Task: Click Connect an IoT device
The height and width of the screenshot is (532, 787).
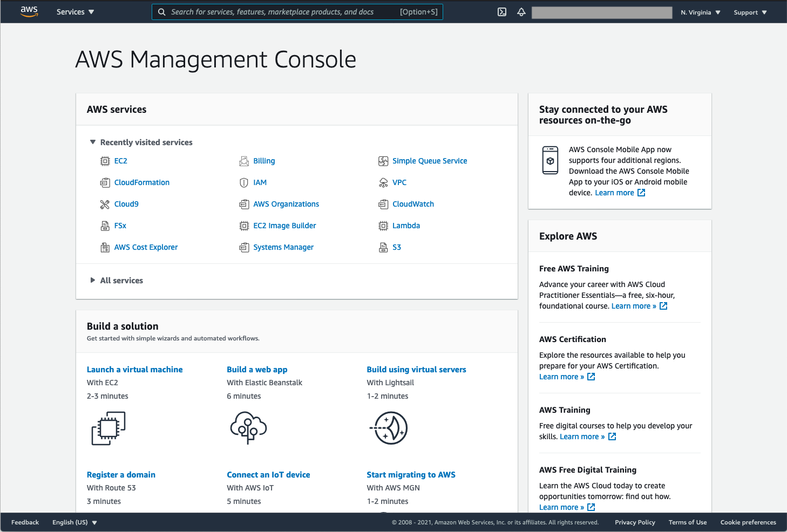Action: point(268,475)
